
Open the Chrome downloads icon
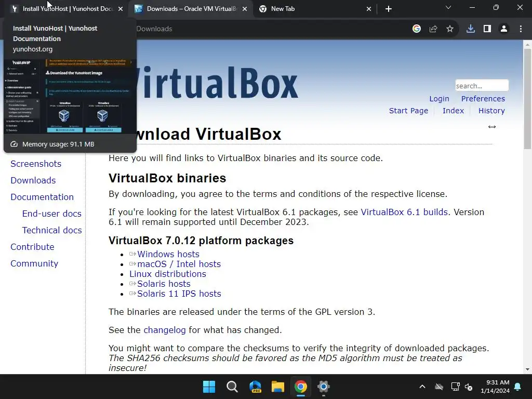(x=471, y=29)
